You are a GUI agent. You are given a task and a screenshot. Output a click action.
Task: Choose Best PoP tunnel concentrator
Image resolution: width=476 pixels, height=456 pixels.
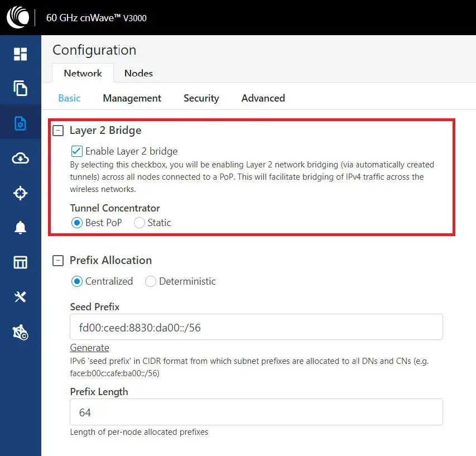tap(77, 223)
